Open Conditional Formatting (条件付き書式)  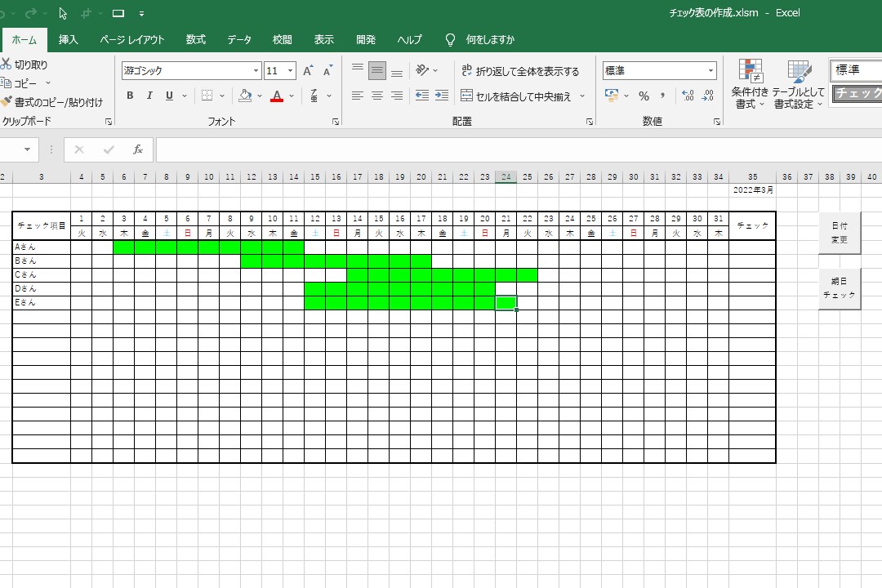point(750,84)
